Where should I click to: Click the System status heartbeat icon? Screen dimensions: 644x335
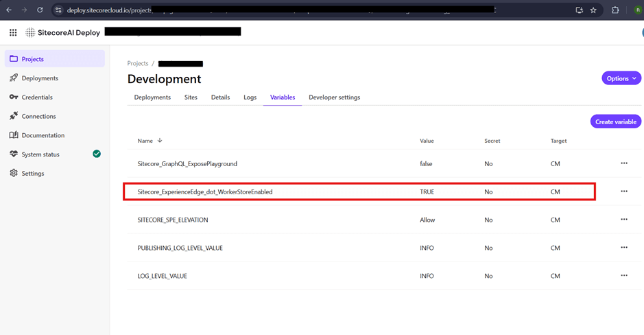[x=14, y=154]
